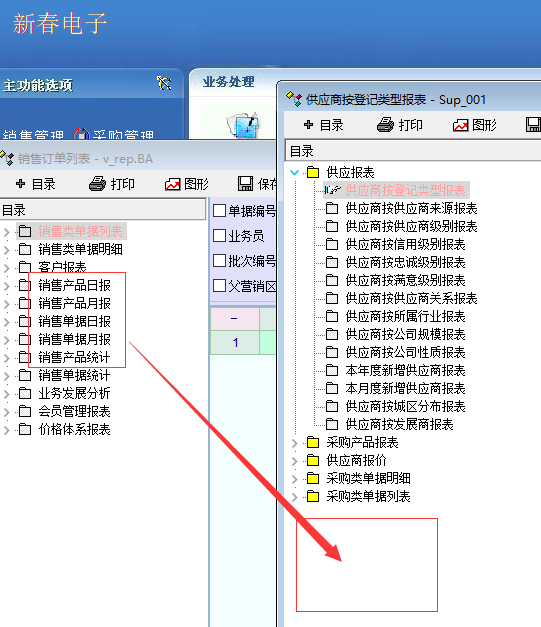
Task: Click folder icon beside 采购产品报表
Action: [x=313, y=442]
